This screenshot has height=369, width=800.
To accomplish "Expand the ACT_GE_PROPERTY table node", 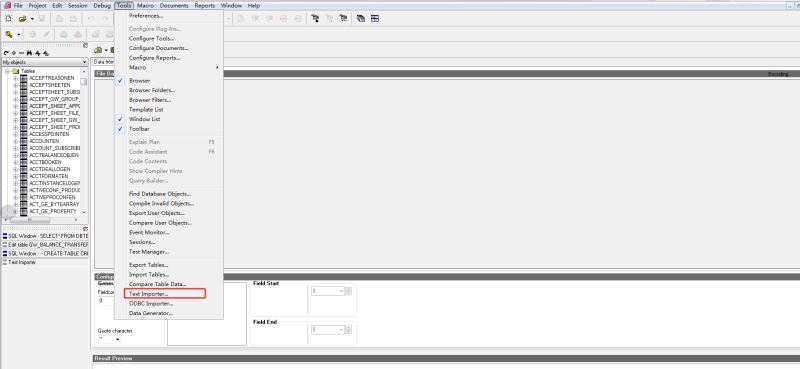I will (x=16, y=211).
